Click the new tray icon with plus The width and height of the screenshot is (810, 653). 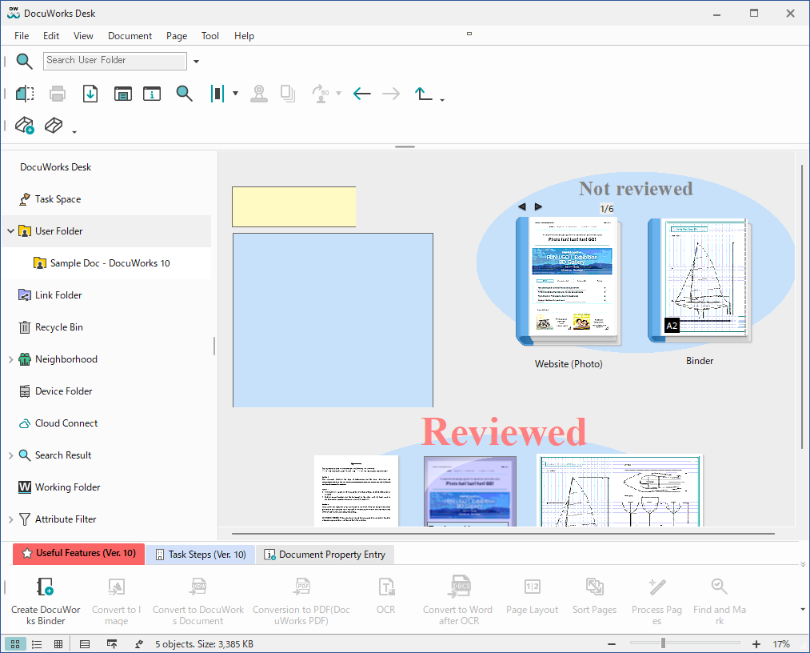25,126
